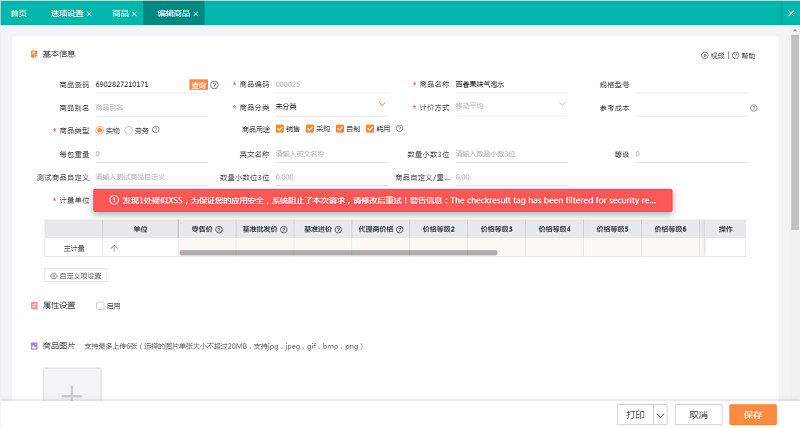Open the 视频 video tutorial link
The height and width of the screenshot is (428, 800).
coord(713,56)
